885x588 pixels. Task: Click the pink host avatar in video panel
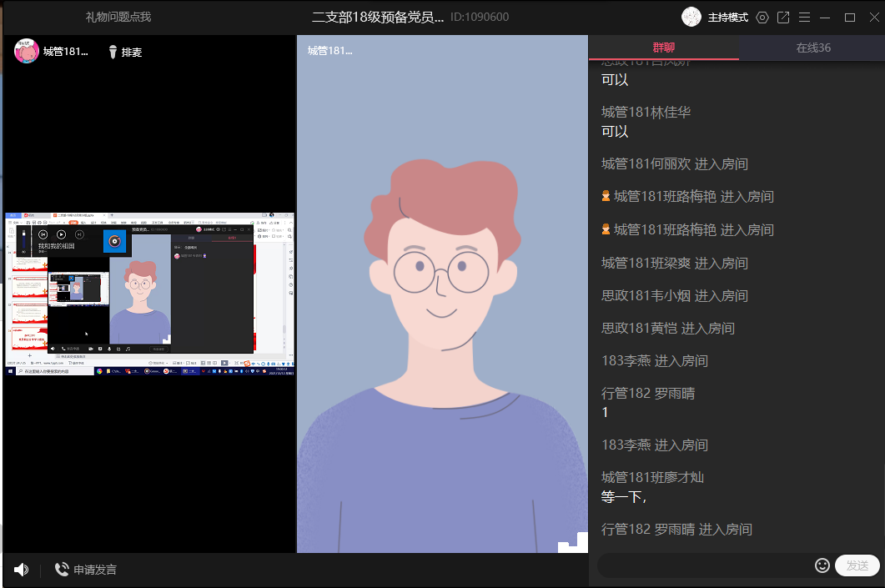click(x=27, y=52)
